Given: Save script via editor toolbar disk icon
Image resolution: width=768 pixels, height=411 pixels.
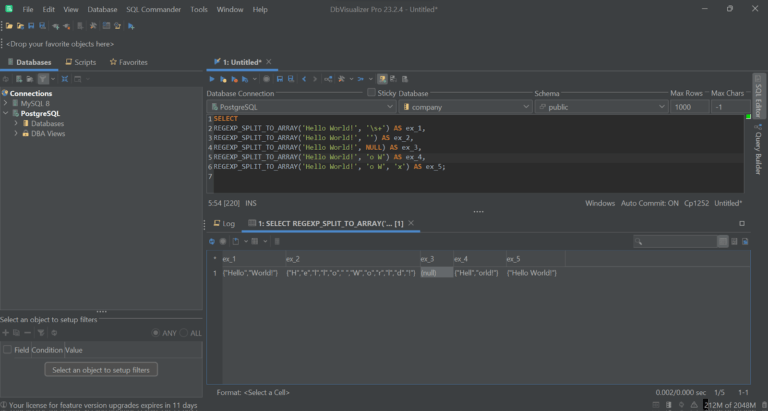Looking at the screenshot, I should (280, 79).
